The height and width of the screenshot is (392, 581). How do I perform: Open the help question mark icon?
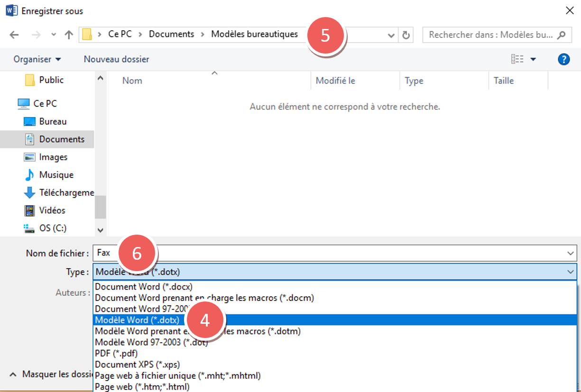tap(563, 59)
